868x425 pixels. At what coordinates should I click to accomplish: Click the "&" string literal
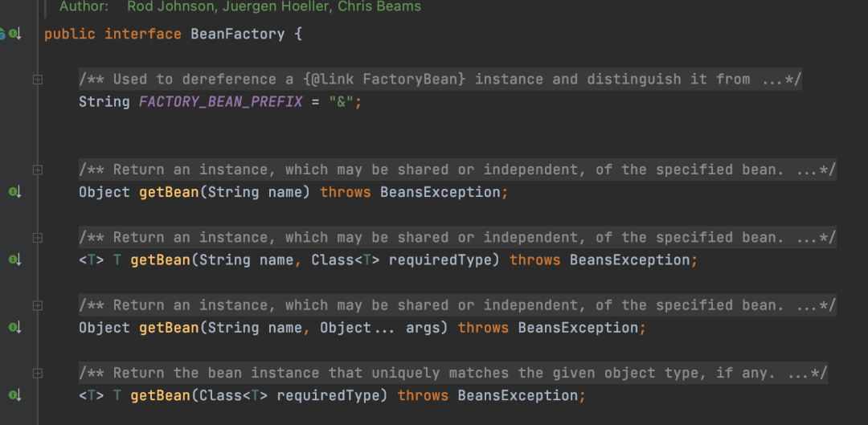[x=341, y=102]
